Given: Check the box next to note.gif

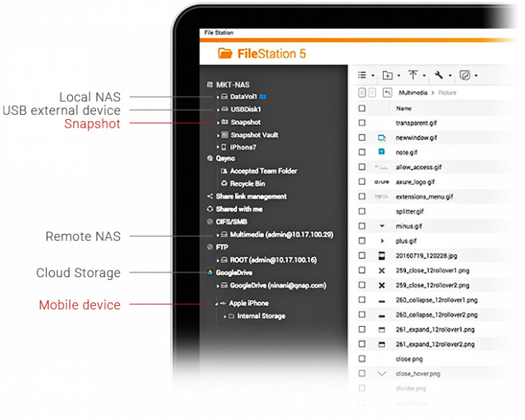Looking at the screenshot, I should [362, 152].
